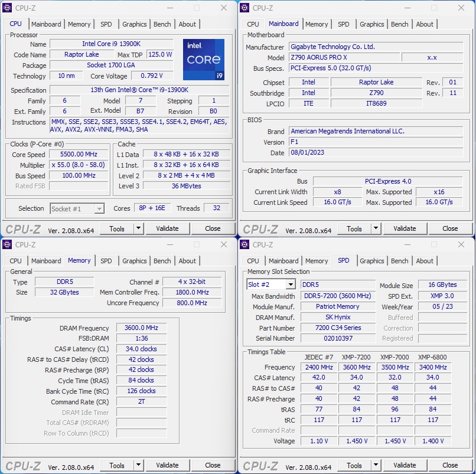Click the Tools button in the SPD window
Image resolution: width=476 pixels, height=474 pixels.
pyautogui.click(x=354, y=465)
